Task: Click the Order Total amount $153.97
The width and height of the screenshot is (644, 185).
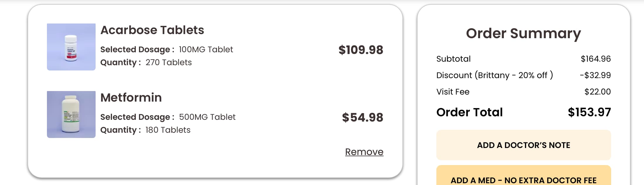Action: [589, 112]
